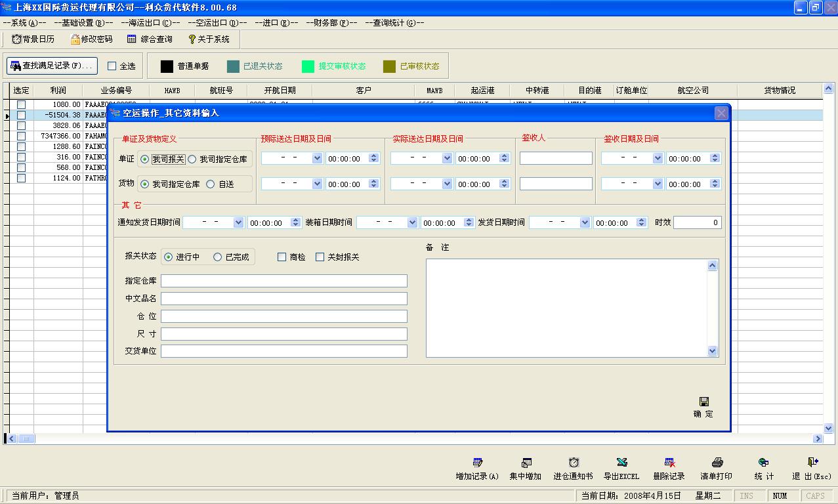Click first 签收人 input field
The image size is (838, 504).
(556, 158)
